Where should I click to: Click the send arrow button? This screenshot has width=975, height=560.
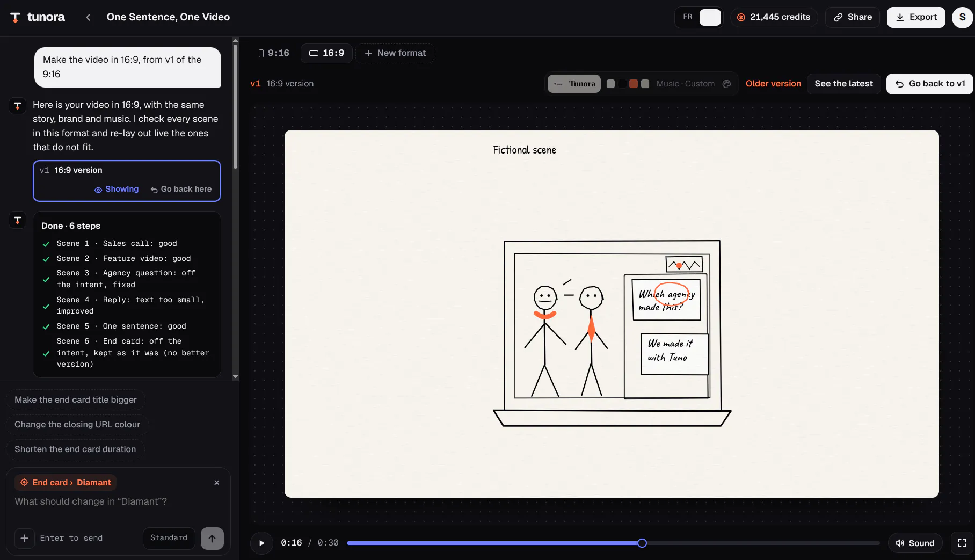pos(212,538)
